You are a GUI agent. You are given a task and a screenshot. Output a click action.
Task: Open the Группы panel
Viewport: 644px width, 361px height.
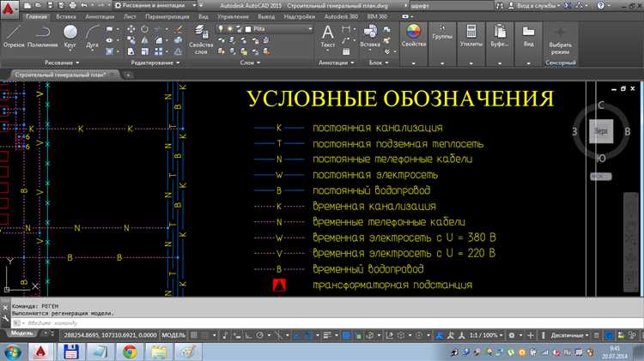[442, 33]
